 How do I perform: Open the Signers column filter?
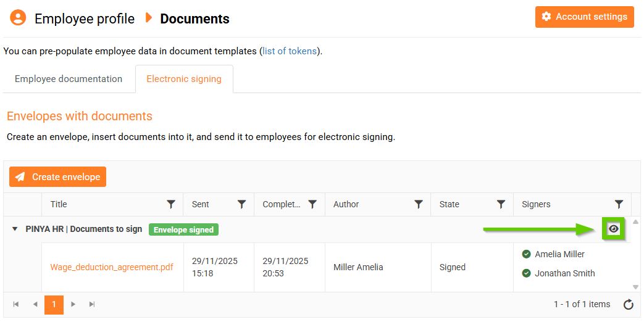pos(619,204)
